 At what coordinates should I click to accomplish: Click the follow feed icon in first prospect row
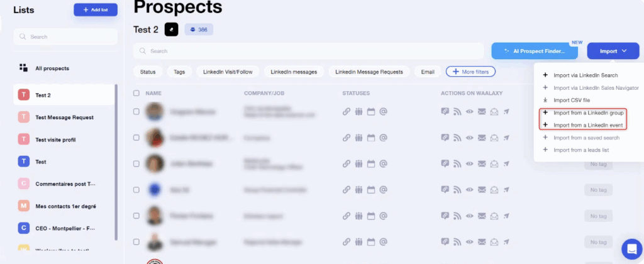point(457,112)
